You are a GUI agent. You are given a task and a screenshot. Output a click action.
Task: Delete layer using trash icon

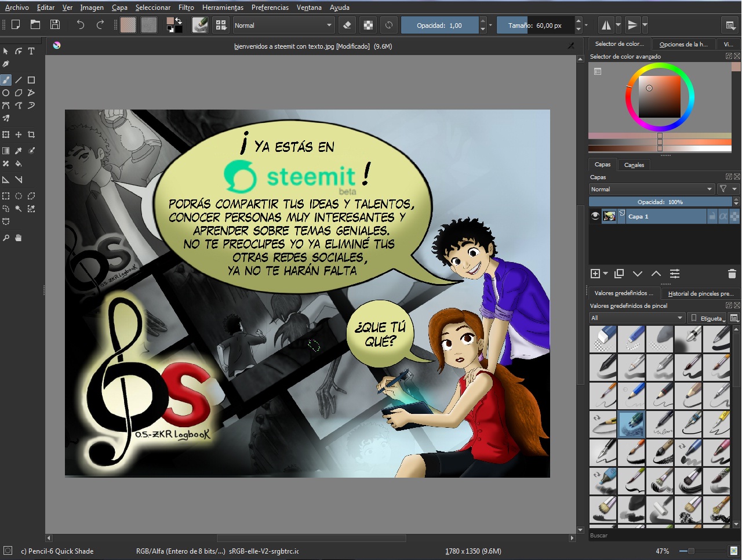[x=732, y=274]
